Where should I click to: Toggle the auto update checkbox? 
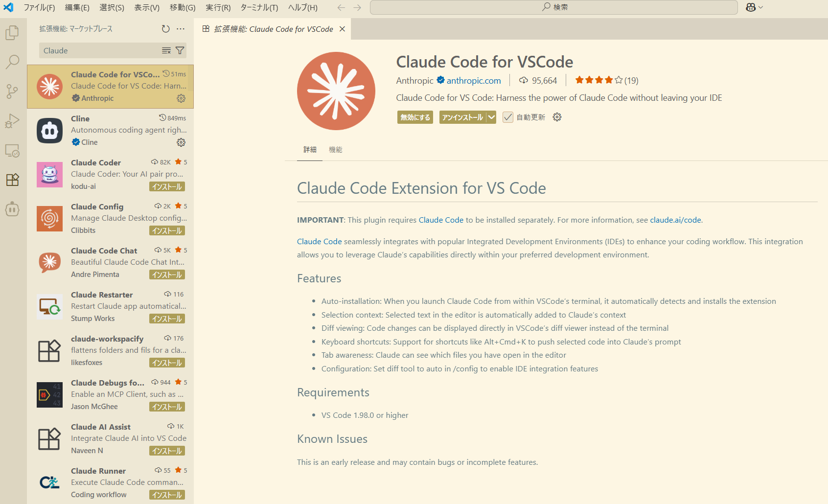tap(508, 117)
